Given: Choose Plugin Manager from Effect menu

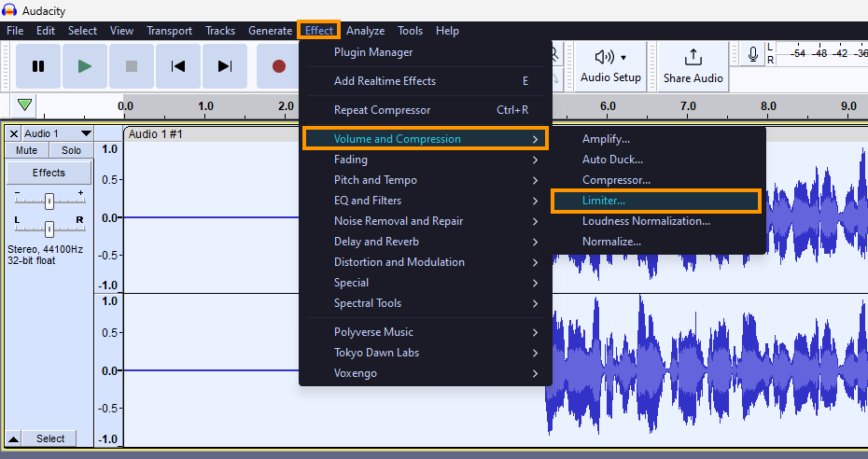Looking at the screenshot, I should 426,52.
